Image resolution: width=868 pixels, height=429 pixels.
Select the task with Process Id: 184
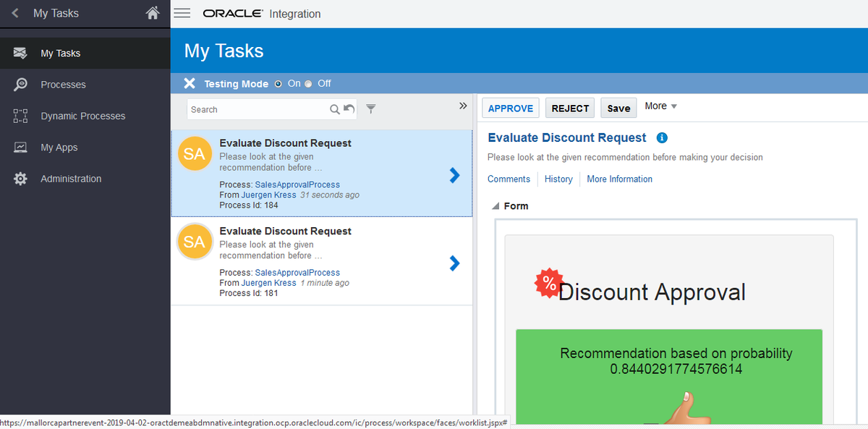tap(322, 174)
